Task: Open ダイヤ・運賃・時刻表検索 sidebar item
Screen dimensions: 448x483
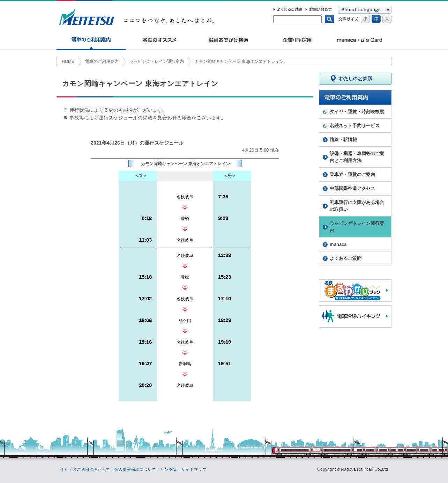Action: [355, 112]
